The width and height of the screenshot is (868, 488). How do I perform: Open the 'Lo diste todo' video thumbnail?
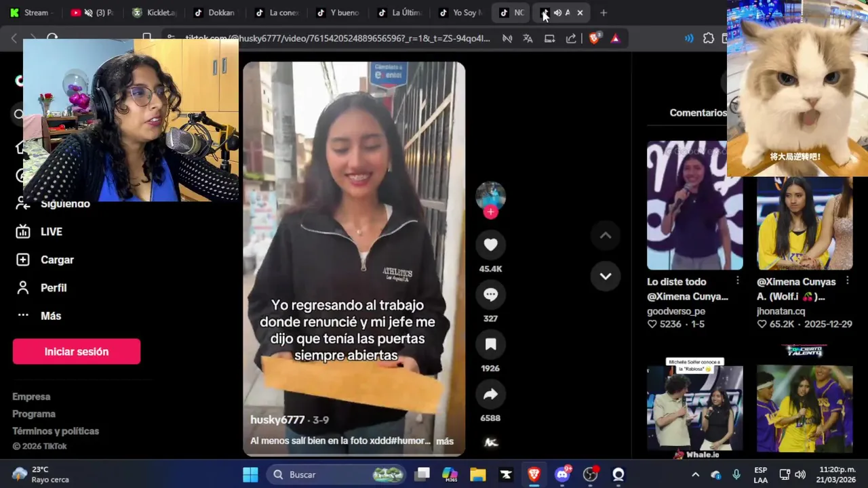pos(694,205)
